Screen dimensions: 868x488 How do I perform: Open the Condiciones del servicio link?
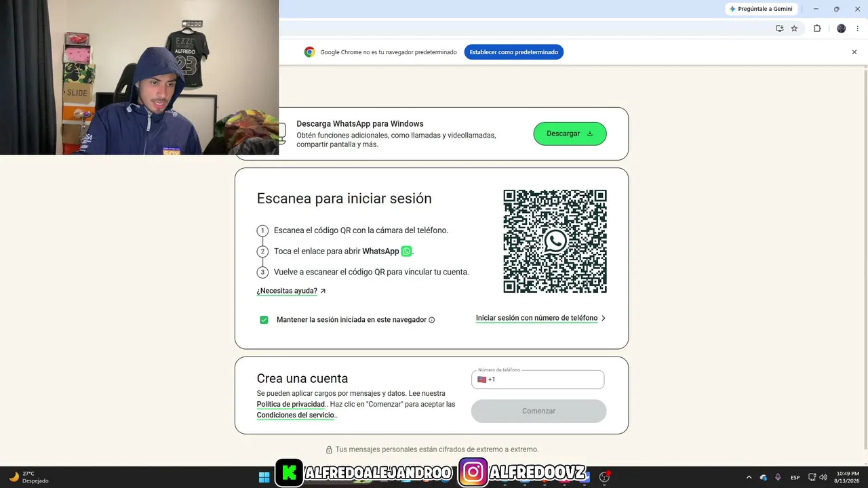[x=296, y=415]
